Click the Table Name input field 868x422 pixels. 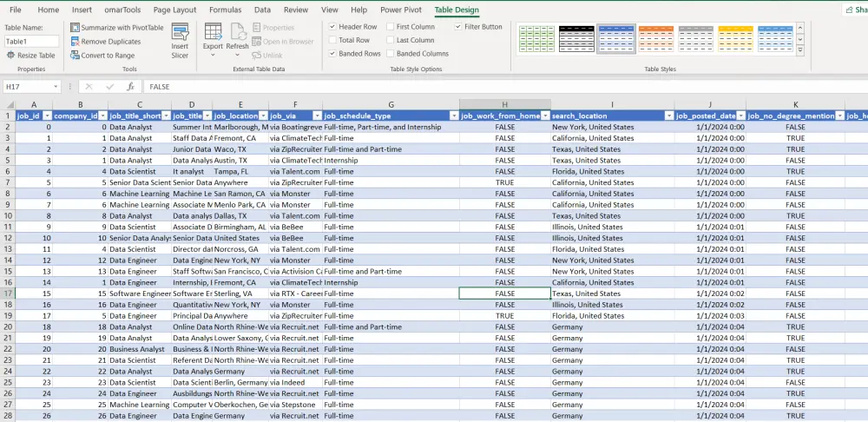31,42
